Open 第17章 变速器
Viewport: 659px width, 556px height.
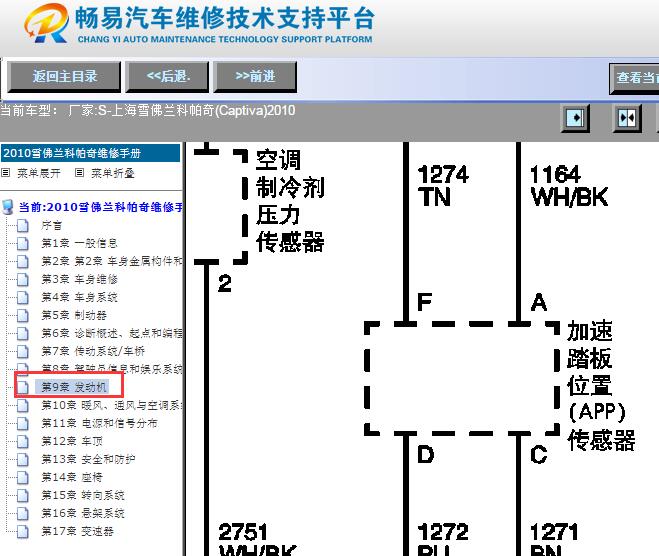click(x=77, y=531)
